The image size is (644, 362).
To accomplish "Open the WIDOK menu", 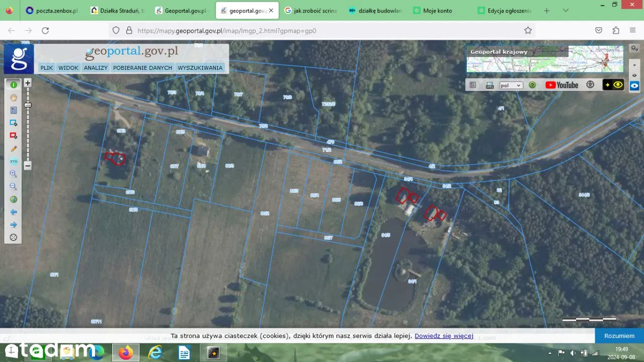I will [x=68, y=68].
